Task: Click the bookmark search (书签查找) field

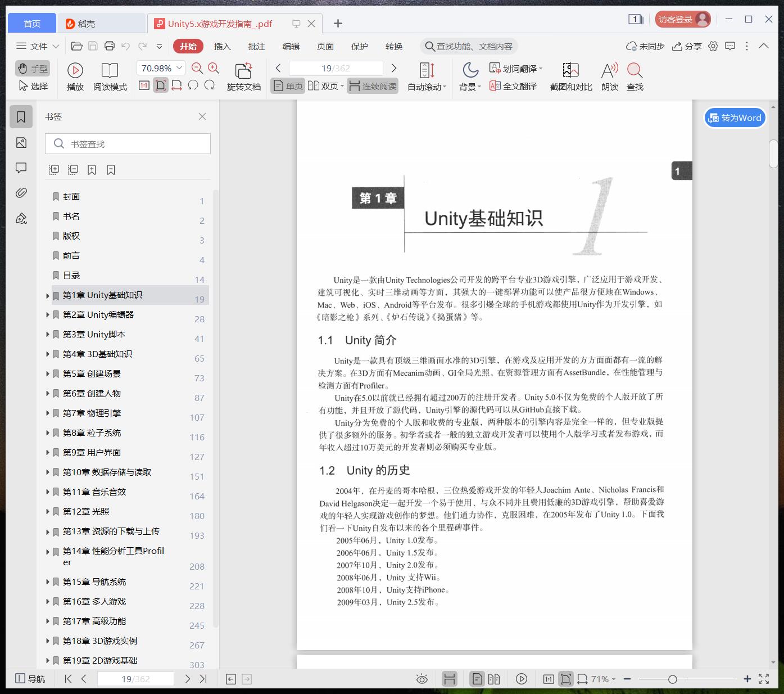Action: pyautogui.click(x=128, y=144)
